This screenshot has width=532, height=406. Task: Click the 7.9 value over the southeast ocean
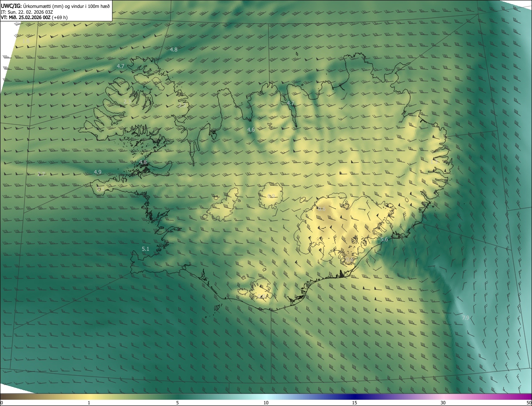point(465,318)
